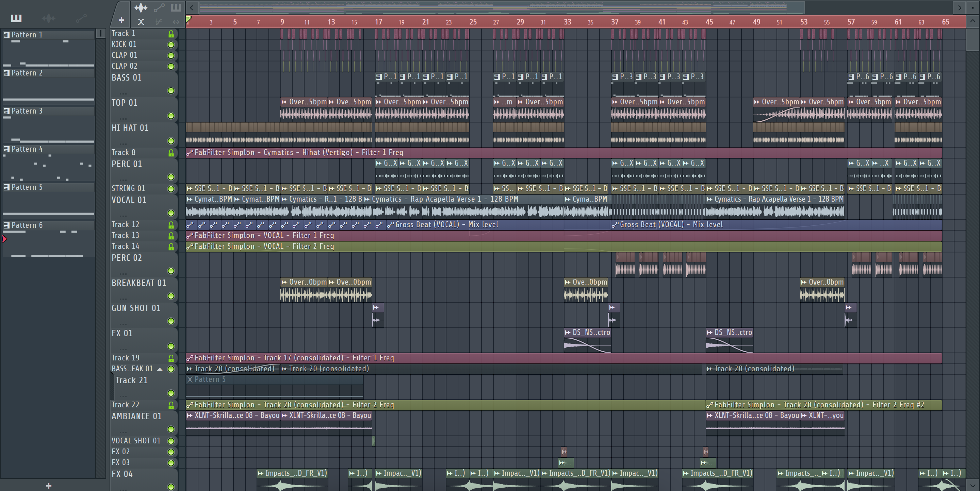Toggle the lock on Track 1
The height and width of the screenshot is (491, 980).
171,34
